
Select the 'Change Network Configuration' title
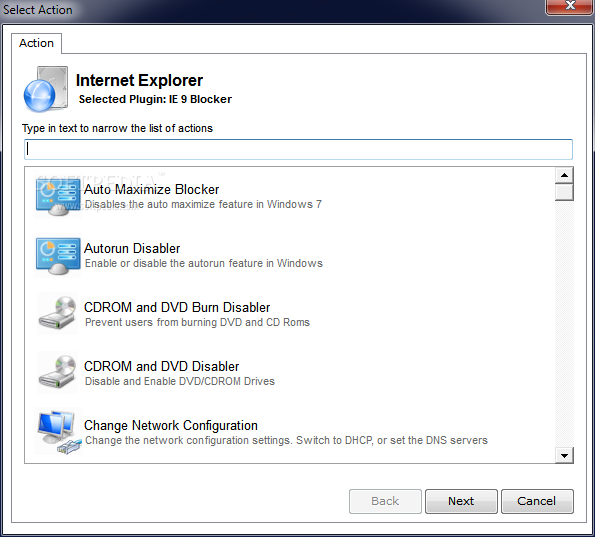click(171, 425)
